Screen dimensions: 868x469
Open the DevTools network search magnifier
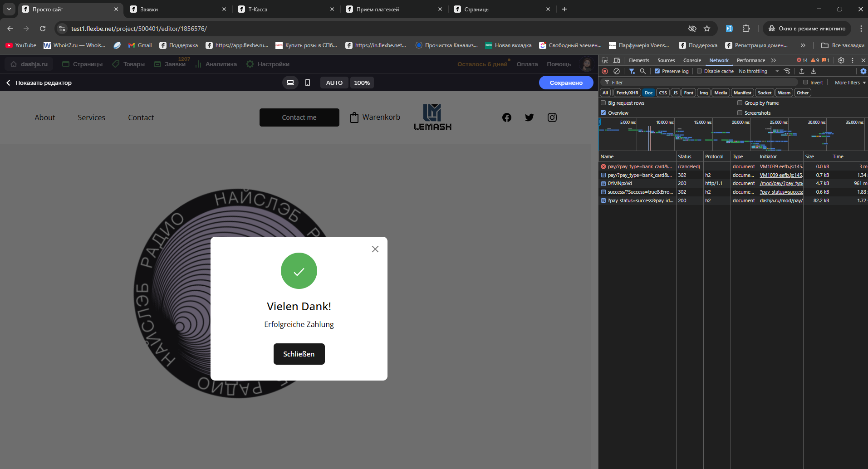click(x=643, y=71)
